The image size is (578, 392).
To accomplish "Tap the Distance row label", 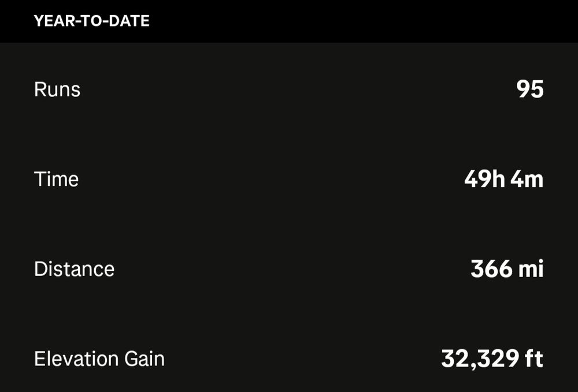I will (x=74, y=269).
